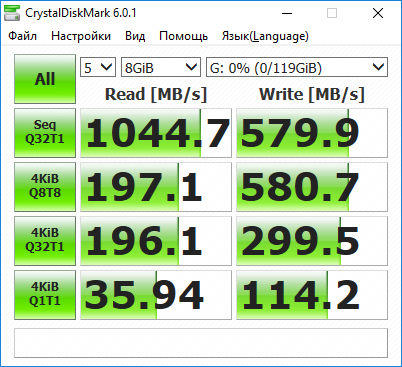This screenshot has height=367, width=402.
Task: Run all benchmarks with All button
Action: (45, 79)
